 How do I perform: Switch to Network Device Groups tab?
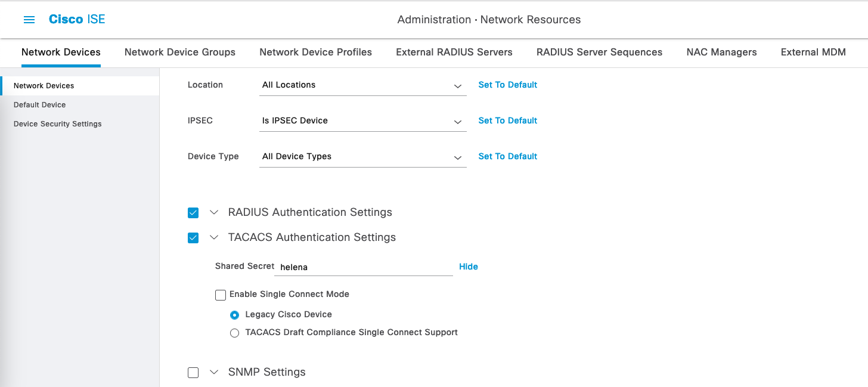coord(179,52)
